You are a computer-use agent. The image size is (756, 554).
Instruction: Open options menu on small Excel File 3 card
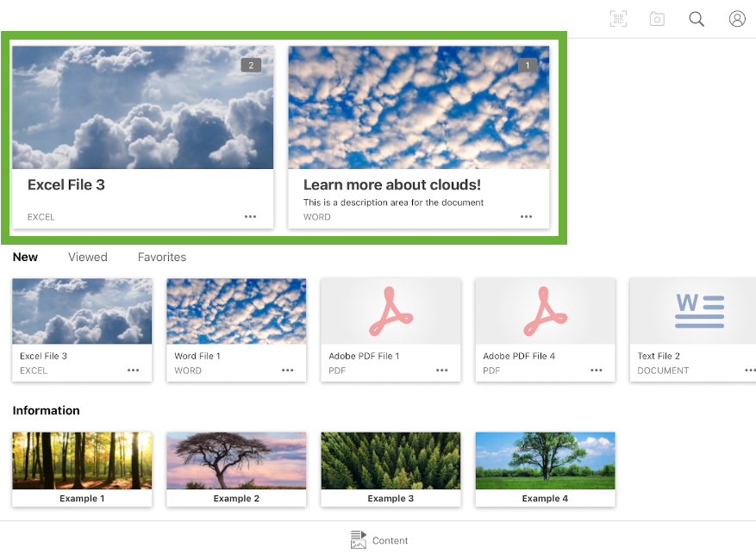(133, 370)
